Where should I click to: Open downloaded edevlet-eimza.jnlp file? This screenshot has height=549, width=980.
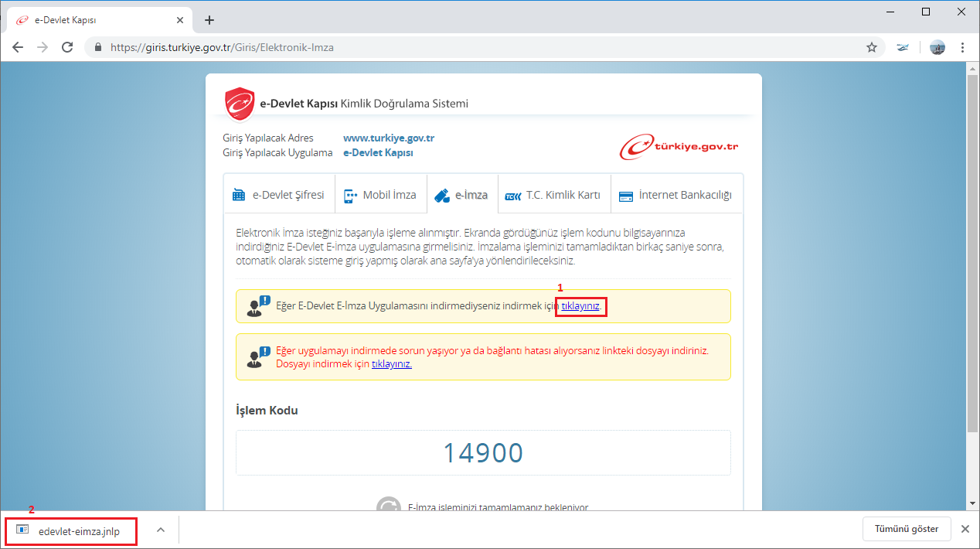pyautogui.click(x=71, y=530)
